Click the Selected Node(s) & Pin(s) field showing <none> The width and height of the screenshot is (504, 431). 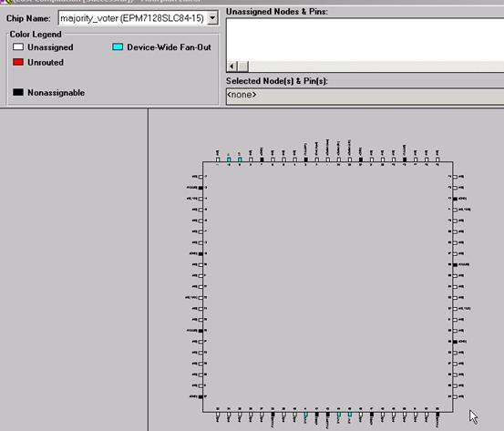(x=365, y=96)
